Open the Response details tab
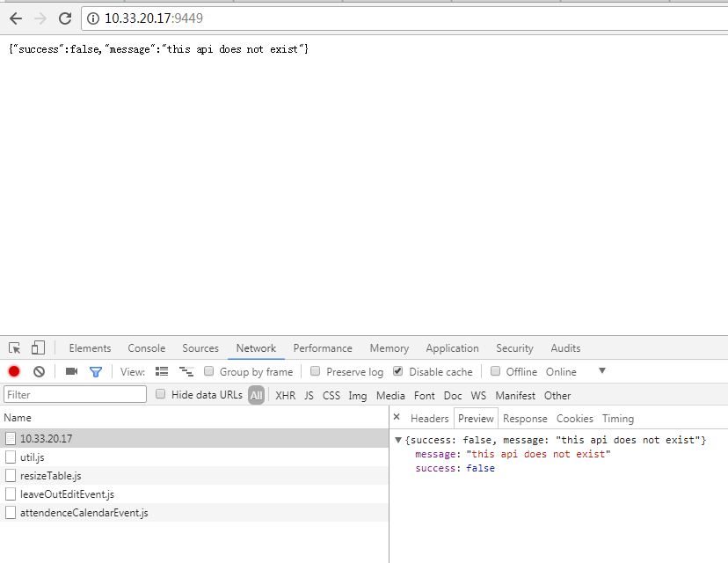The image size is (728, 563). (x=525, y=419)
